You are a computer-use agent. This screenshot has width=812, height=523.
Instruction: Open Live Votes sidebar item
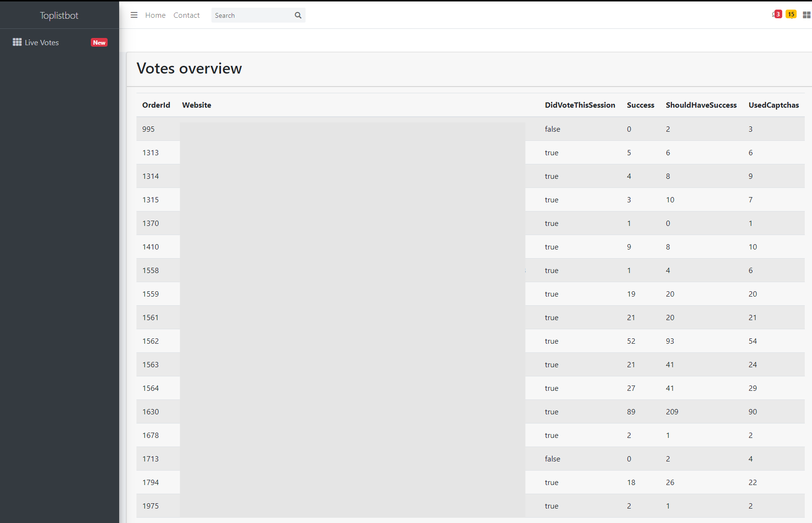60,42
